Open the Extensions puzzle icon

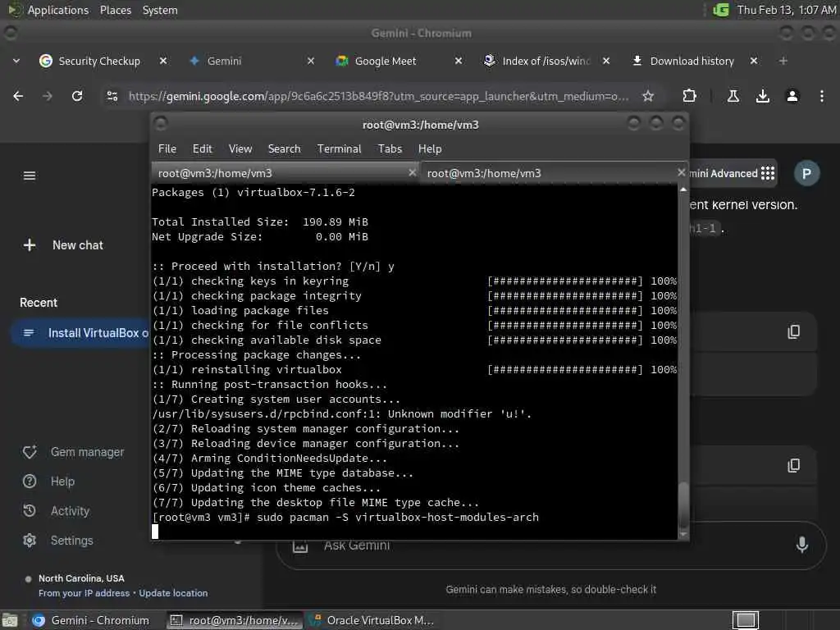[689, 96]
